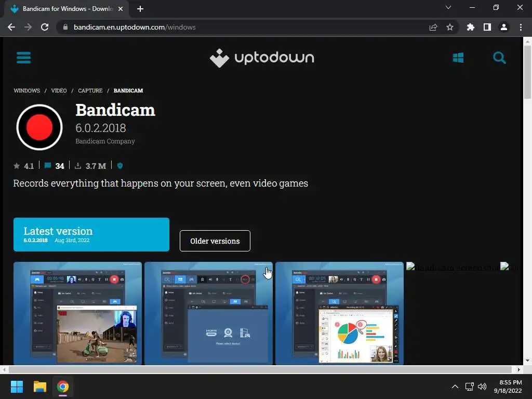The width and height of the screenshot is (532, 399).
Task: Open the tab search dropdown arrow
Action: coord(448,7)
